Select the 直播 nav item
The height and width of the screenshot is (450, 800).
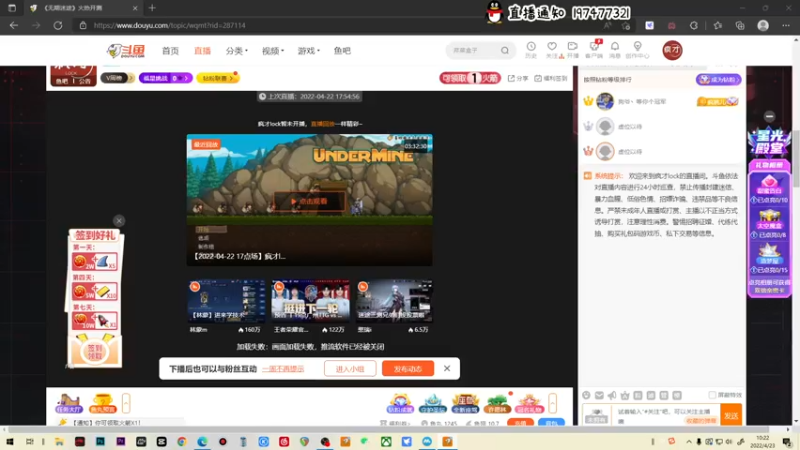pos(203,51)
